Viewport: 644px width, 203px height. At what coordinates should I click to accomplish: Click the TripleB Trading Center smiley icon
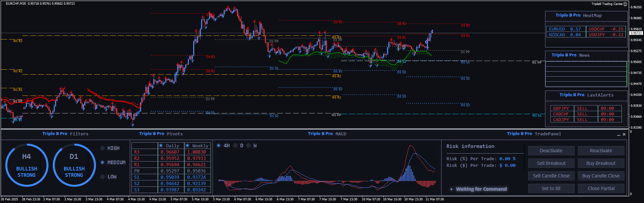[x=625, y=4]
